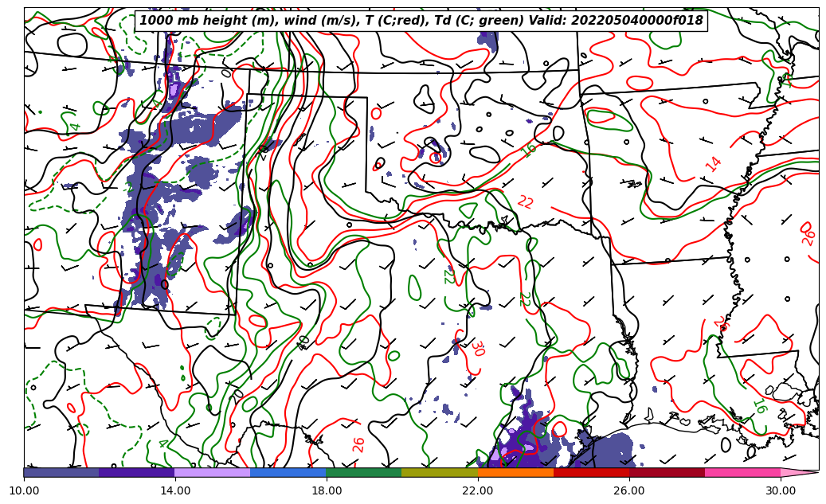Click the colorbar's right-end overflow arrow
Image resolution: width=826 pixels, height=504 pixels.
point(800,472)
